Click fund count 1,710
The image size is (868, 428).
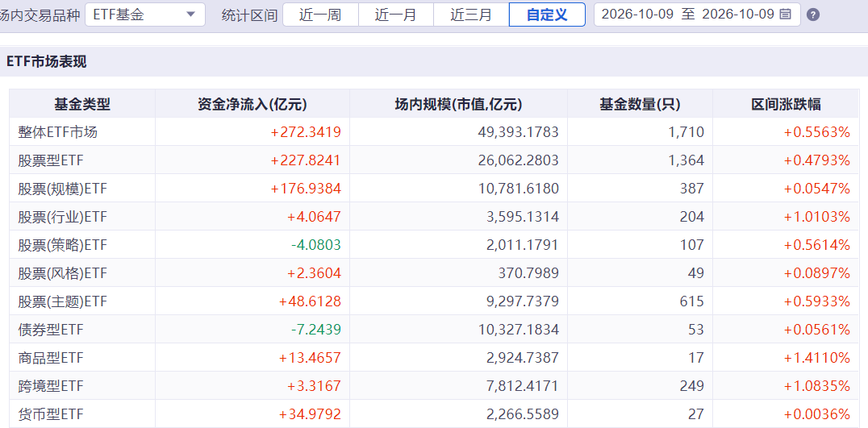[688, 132]
